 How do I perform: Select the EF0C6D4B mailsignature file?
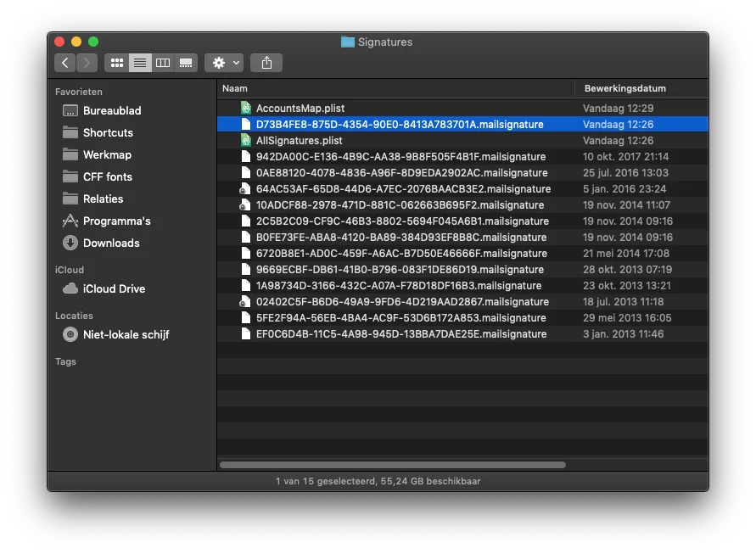[462, 334]
